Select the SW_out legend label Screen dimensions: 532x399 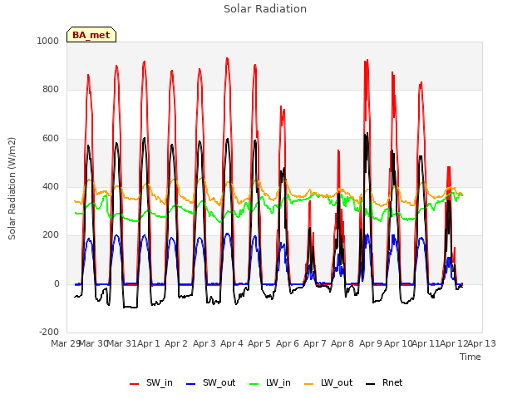[x=219, y=382]
